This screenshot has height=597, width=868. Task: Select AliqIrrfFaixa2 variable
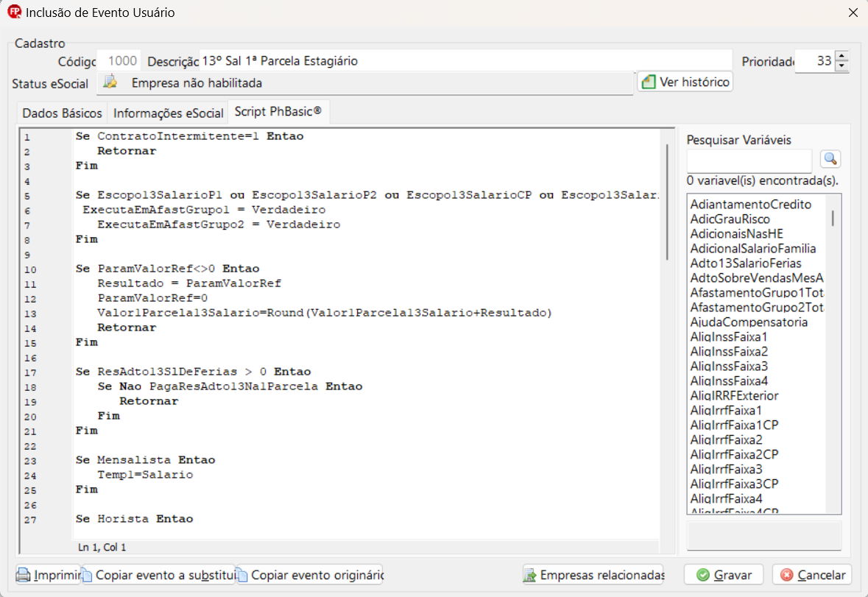pos(727,440)
